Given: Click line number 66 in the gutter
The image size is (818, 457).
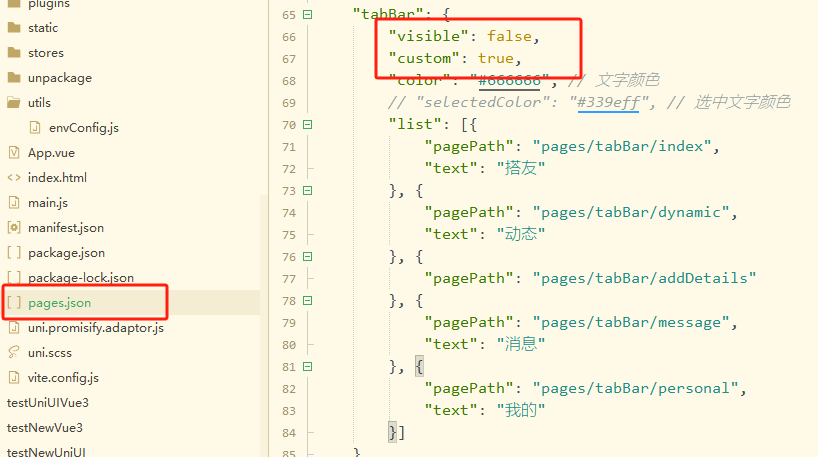Looking at the screenshot, I should pyautogui.click(x=289, y=38).
